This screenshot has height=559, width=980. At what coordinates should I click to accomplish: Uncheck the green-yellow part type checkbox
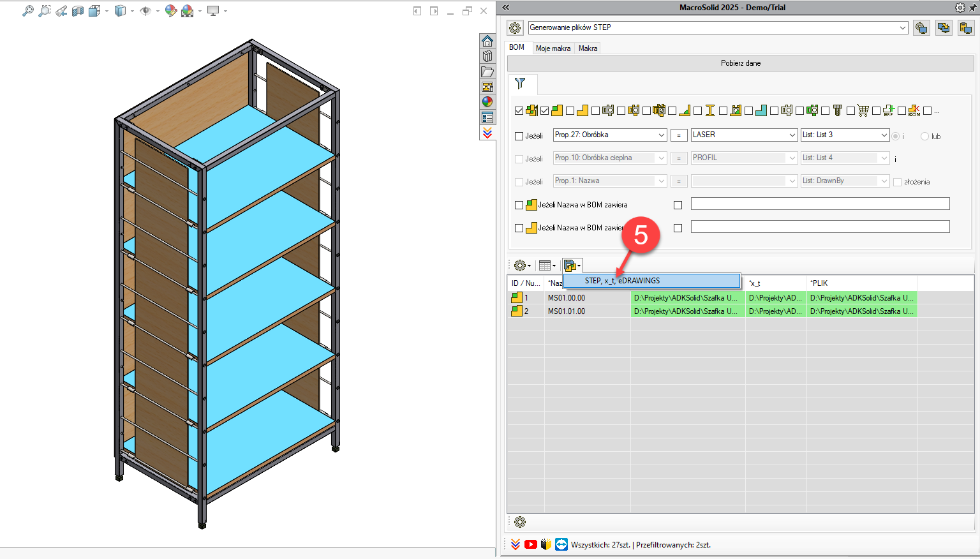pos(544,111)
